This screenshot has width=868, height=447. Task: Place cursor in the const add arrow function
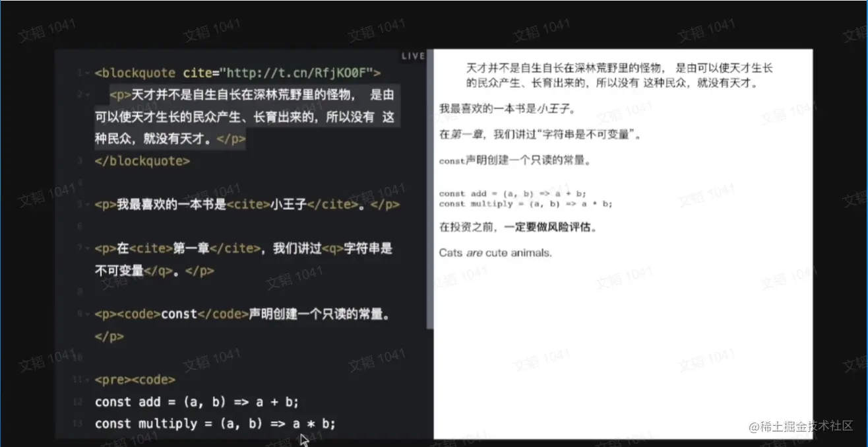[x=198, y=401]
